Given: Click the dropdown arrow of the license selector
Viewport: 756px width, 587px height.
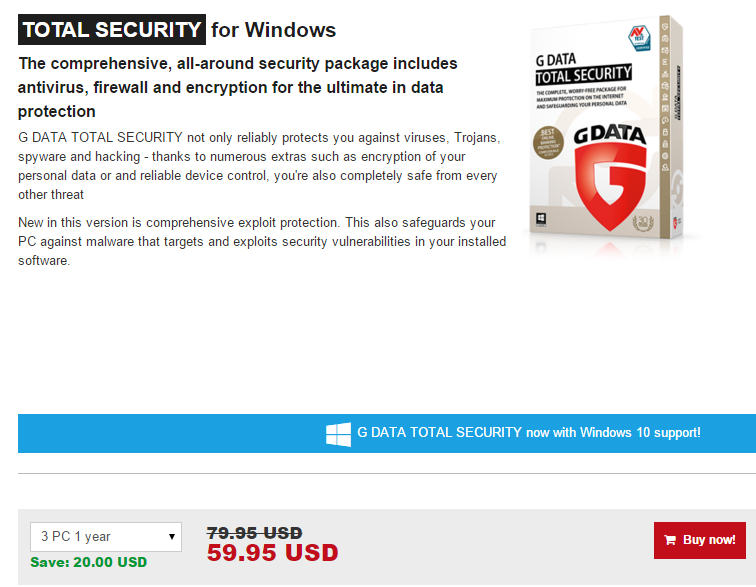Looking at the screenshot, I should [x=172, y=537].
